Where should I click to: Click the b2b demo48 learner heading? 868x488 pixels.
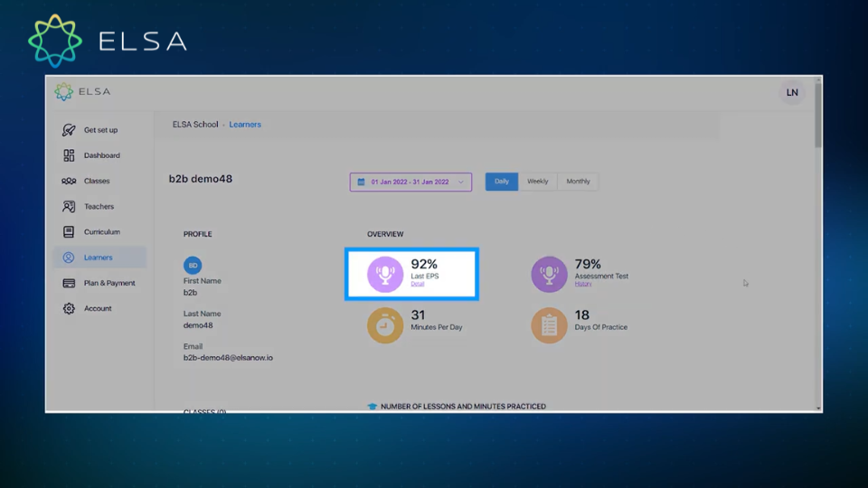(x=201, y=179)
